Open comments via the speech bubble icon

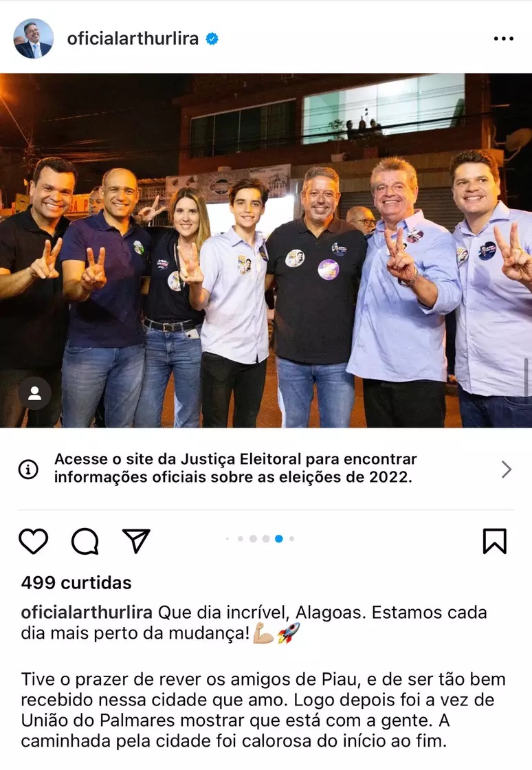pos(85,541)
